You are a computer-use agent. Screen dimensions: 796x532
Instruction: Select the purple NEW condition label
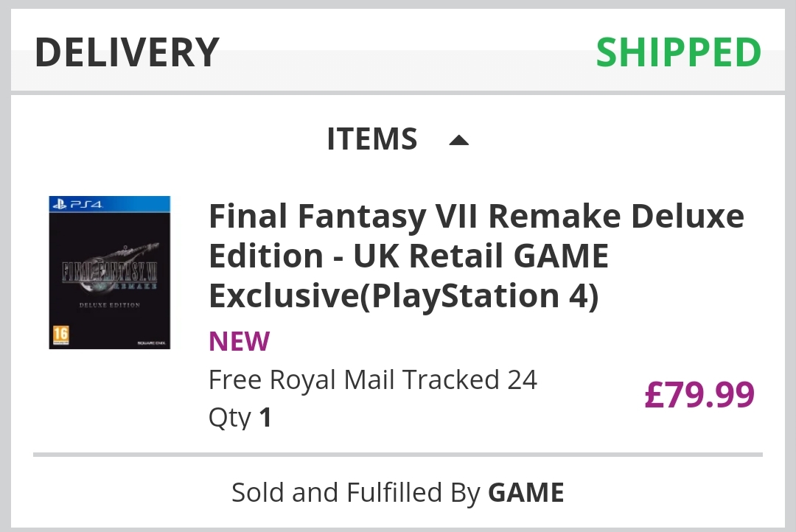pyautogui.click(x=240, y=341)
